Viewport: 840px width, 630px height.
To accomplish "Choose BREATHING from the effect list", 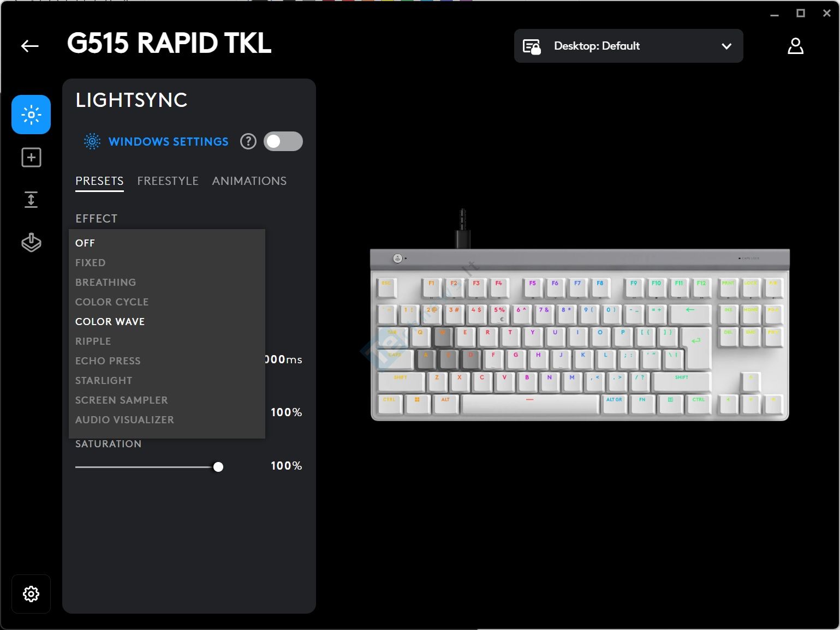I will click(106, 283).
